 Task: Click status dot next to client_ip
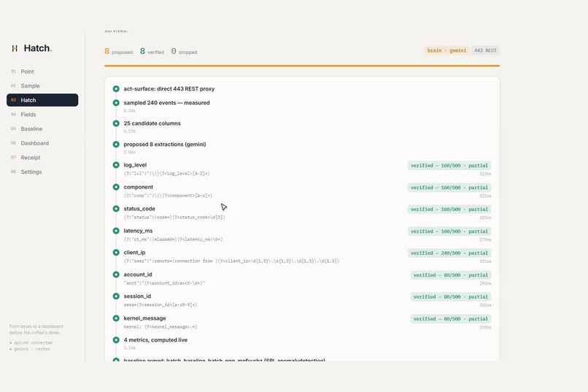116,253
